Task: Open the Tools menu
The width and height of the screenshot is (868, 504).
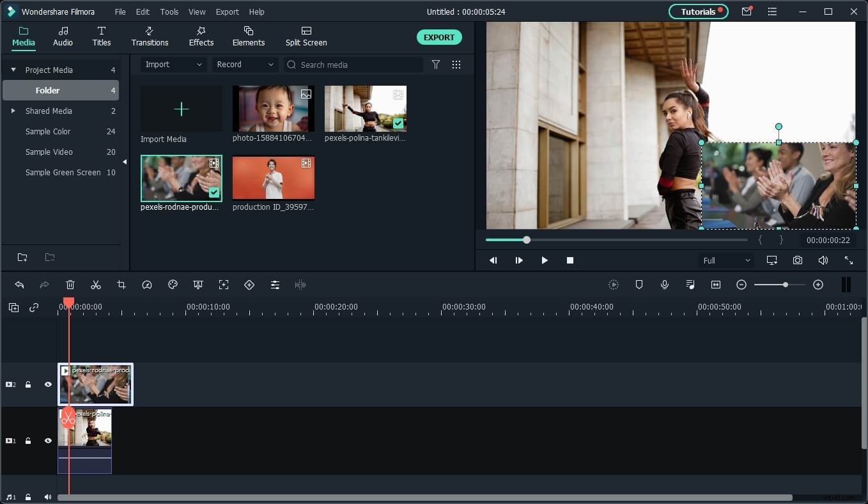Action: [169, 12]
